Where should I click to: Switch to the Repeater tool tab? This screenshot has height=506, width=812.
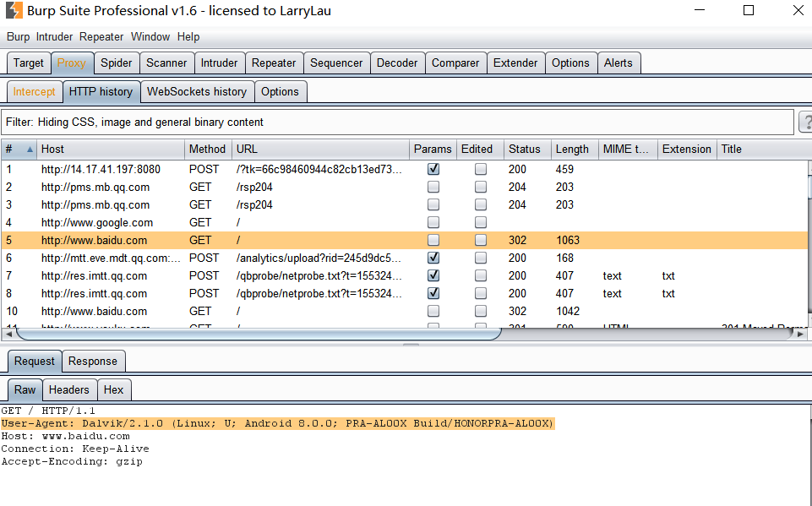[x=274, y=63]
